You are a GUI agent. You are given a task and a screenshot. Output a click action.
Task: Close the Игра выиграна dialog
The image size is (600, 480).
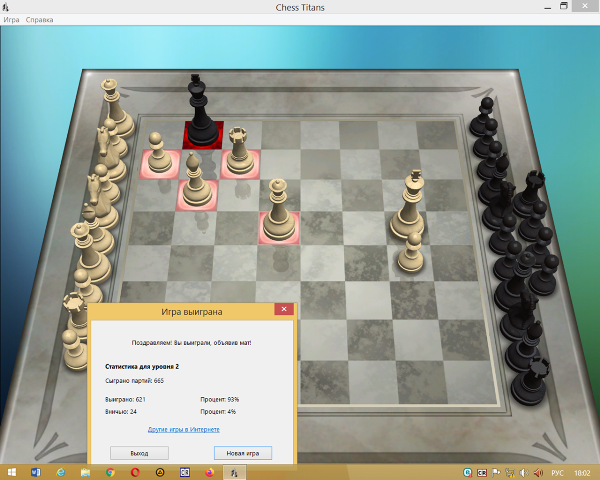click(284, 310)
